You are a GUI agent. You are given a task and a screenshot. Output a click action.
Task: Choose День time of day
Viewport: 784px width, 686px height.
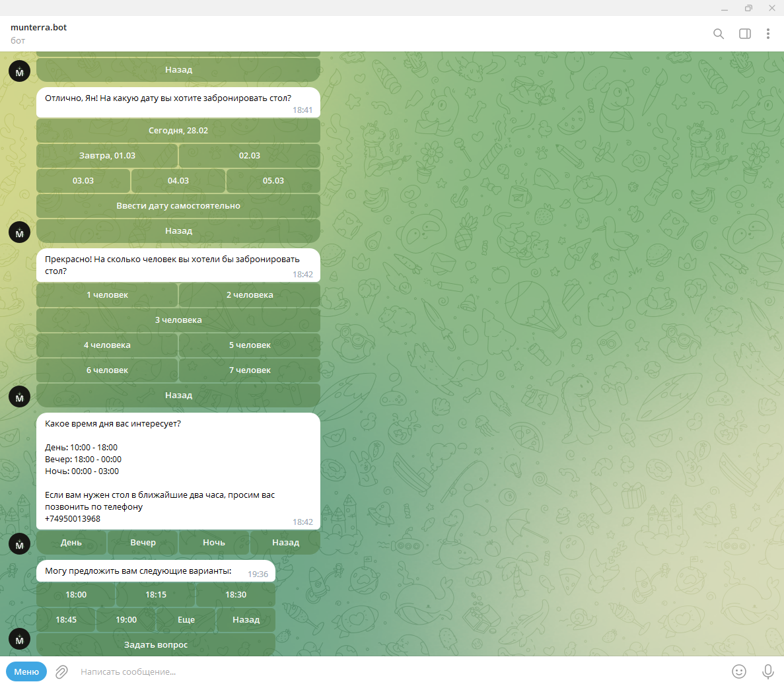point(71,543)
